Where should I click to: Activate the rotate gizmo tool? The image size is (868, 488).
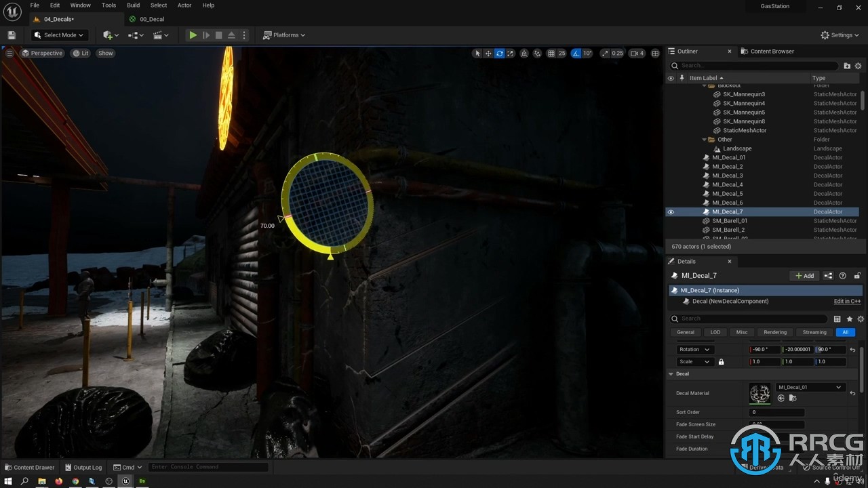point(500,54)
